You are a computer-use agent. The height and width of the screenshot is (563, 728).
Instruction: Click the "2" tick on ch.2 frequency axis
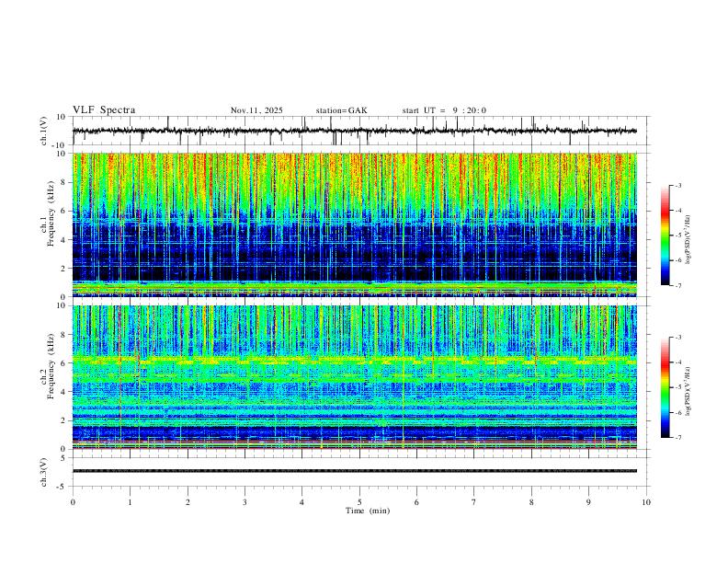[x=64, y=420]
